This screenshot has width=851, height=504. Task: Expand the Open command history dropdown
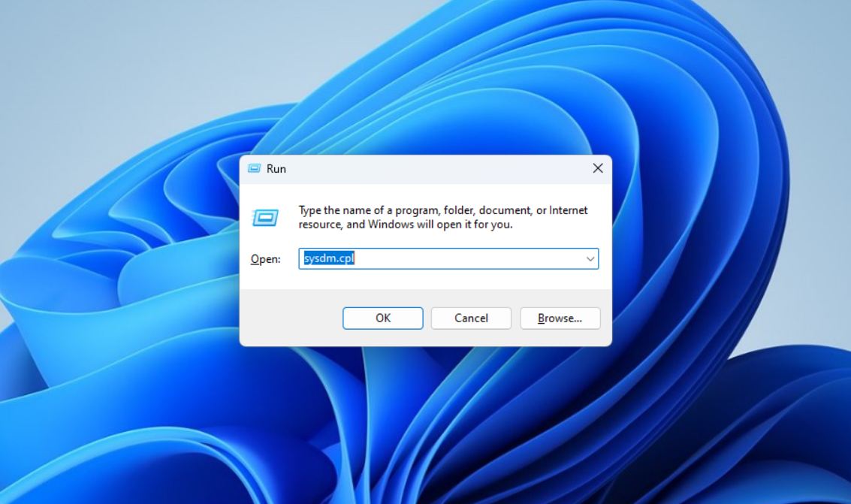590,259
